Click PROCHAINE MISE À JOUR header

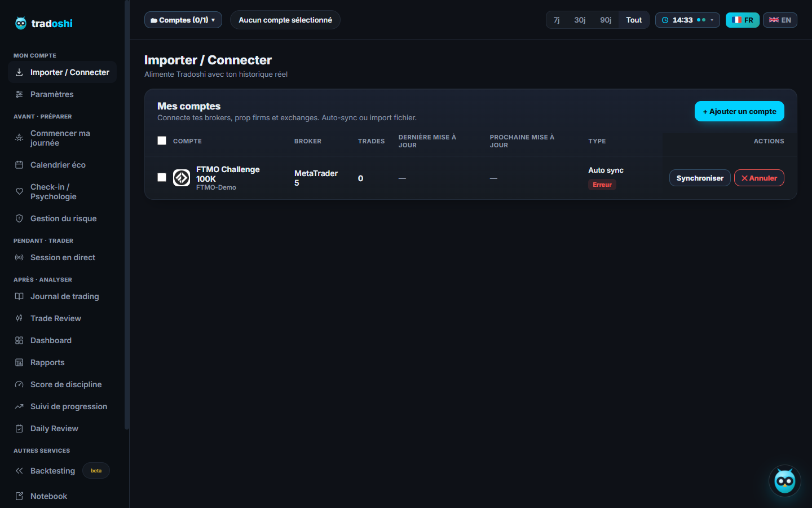pyautogui.click(x=522, y=141)
